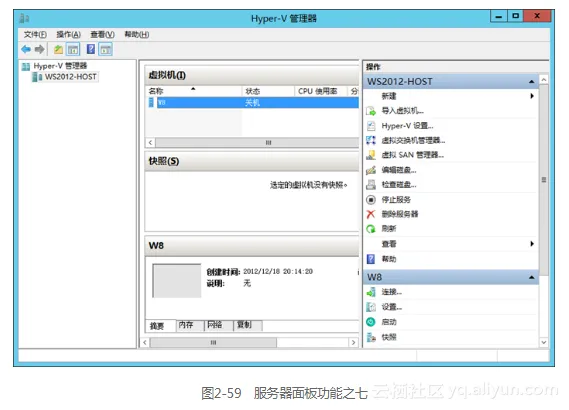Image resolution: width=569 pixels, height=410 pixels.
Task: Click the 虚拟 SAN 管理器 icon
Action: point(371,155)
